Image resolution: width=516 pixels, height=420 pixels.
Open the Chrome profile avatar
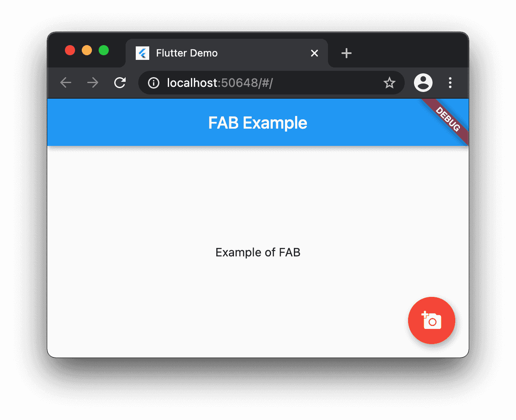click(x=423, y=83)
